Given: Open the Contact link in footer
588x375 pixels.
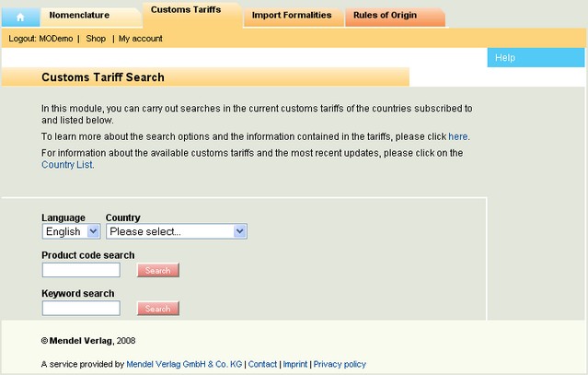Looking at the screenshot, I should pos(262,364).
